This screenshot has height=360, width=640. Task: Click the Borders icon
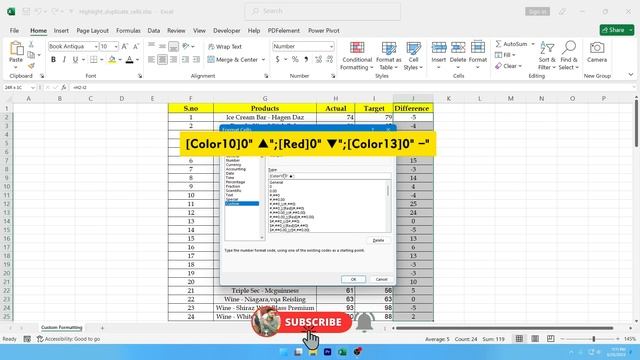[93, 60]
